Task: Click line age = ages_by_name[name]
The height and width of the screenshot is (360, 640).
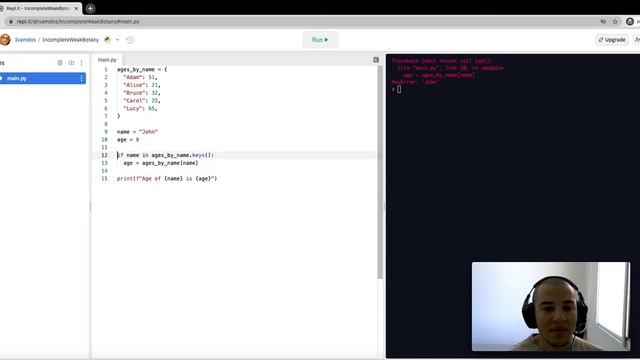Action: (x=161, y=163)
